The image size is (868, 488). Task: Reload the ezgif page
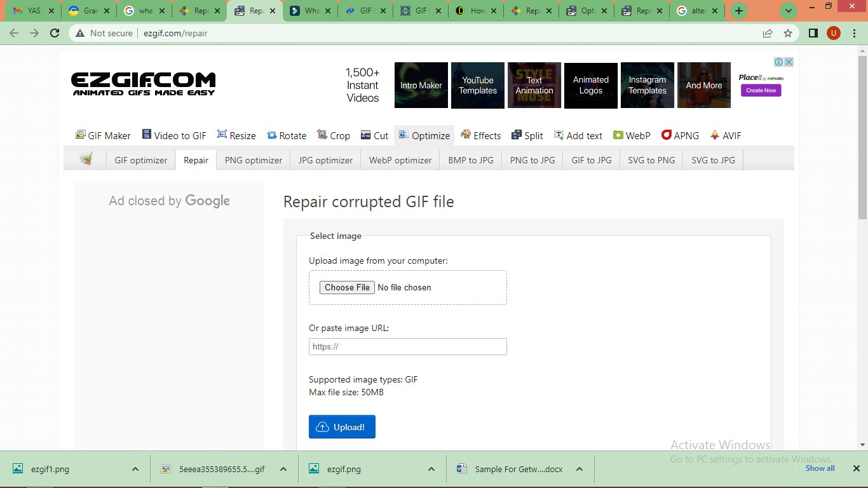pyautogui.click(x=55, y=33)
